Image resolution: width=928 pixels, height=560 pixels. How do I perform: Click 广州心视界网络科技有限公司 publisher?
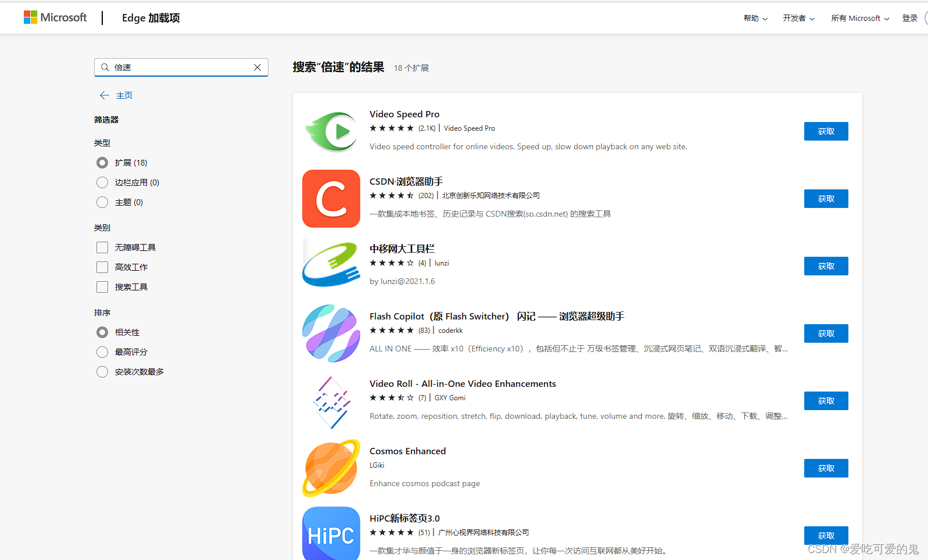tap(483, 533)
